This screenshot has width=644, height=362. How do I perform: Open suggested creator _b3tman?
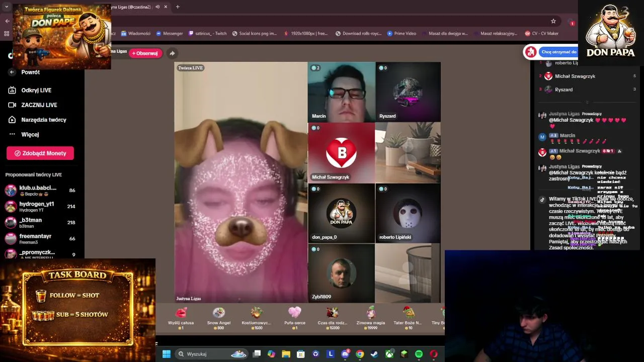click(x=40, y=223)
